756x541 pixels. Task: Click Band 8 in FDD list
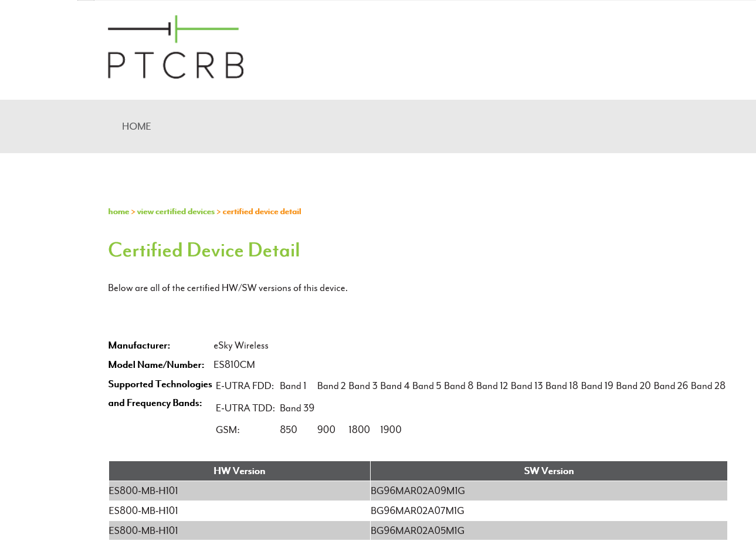pos(459,386)
